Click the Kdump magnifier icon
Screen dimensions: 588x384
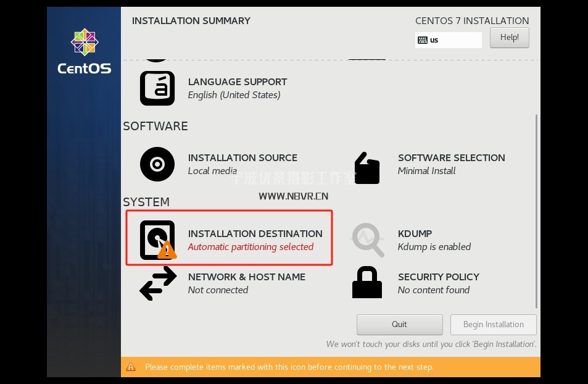(368, 240)
